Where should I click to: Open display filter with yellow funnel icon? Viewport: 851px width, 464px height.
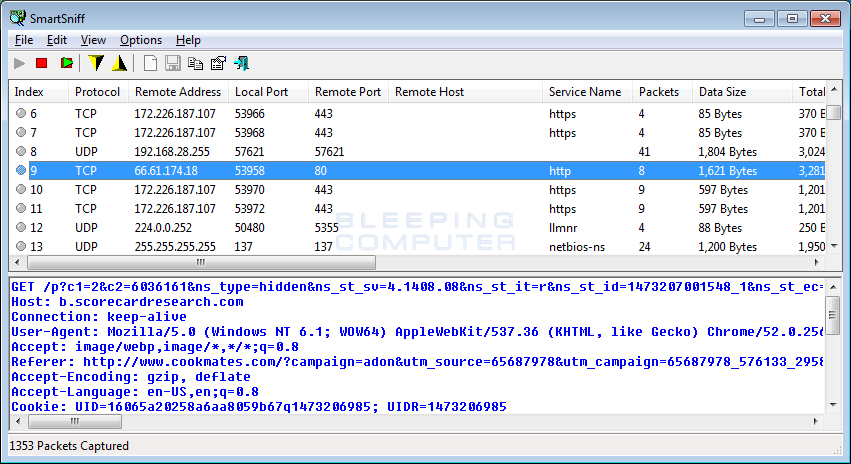pyautogui.click(x=96, y=63)
